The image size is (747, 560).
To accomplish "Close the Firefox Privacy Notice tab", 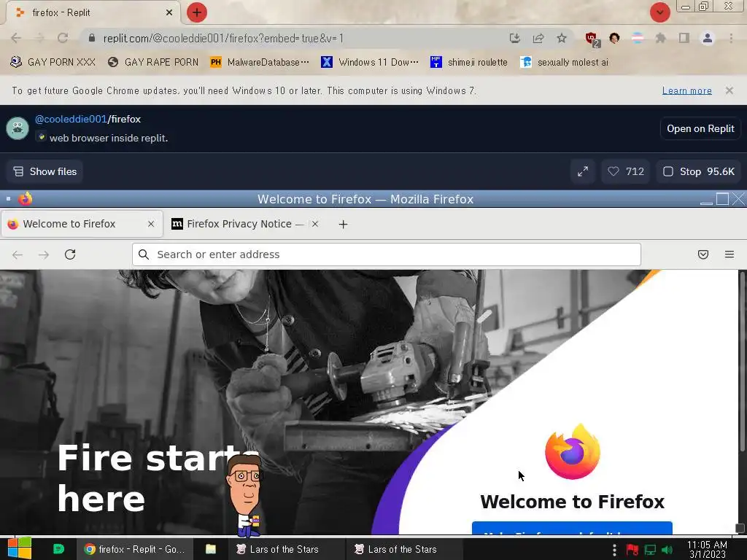I will click(x=315, y=224).
